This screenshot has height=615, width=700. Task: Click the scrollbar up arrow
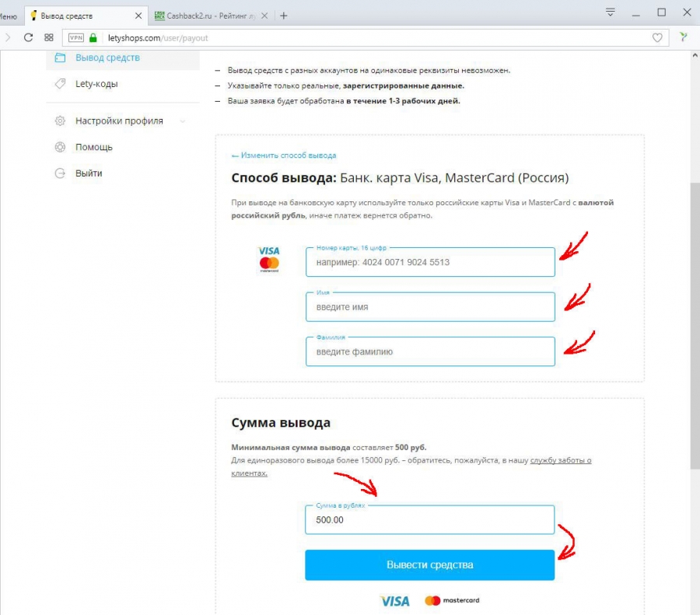click(x=695, y=56)
